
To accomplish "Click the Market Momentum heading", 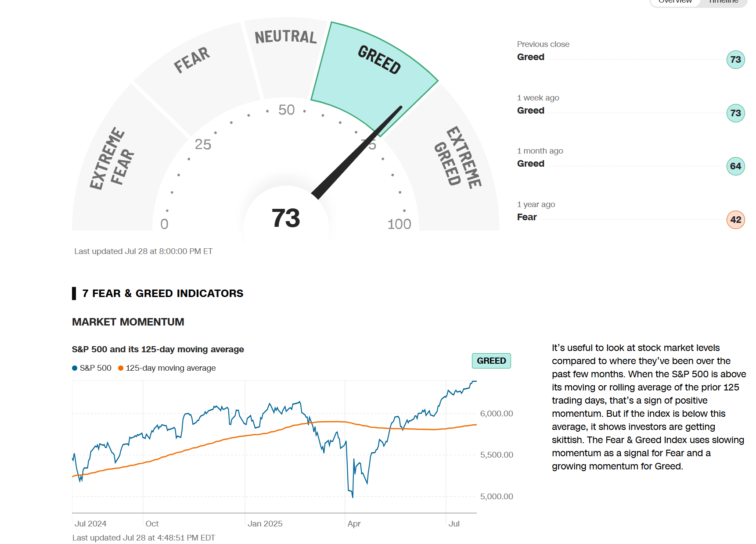I will (128, 322).
